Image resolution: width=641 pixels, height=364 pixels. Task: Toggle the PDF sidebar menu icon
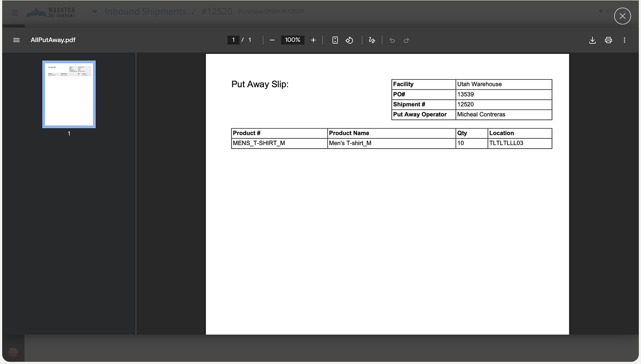click(16, 40)
